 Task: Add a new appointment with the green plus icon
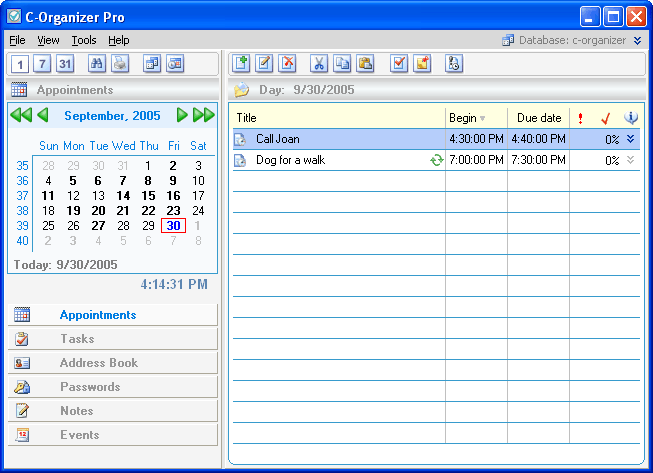pos(241,64)
